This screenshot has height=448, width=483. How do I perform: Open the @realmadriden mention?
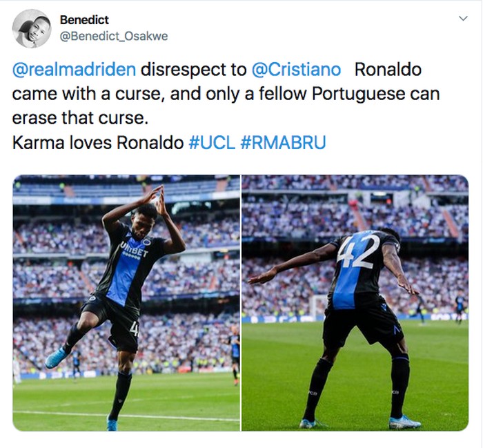pos(74,70)
